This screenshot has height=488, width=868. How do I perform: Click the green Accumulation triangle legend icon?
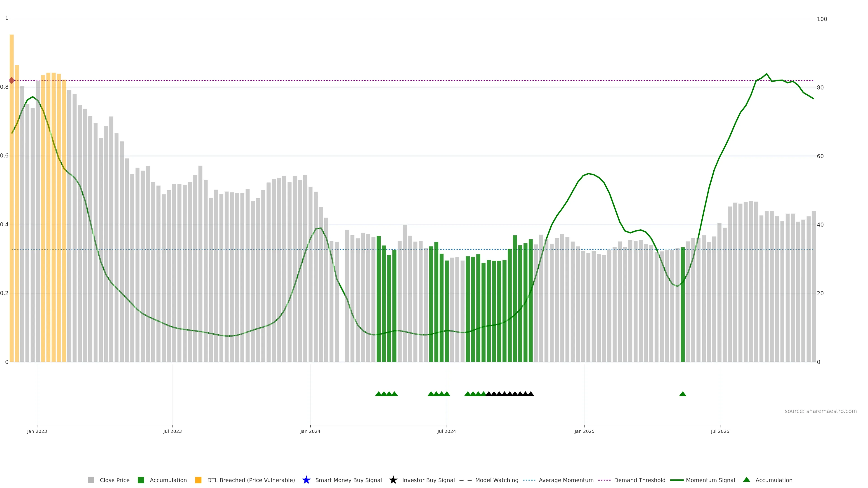746,480
